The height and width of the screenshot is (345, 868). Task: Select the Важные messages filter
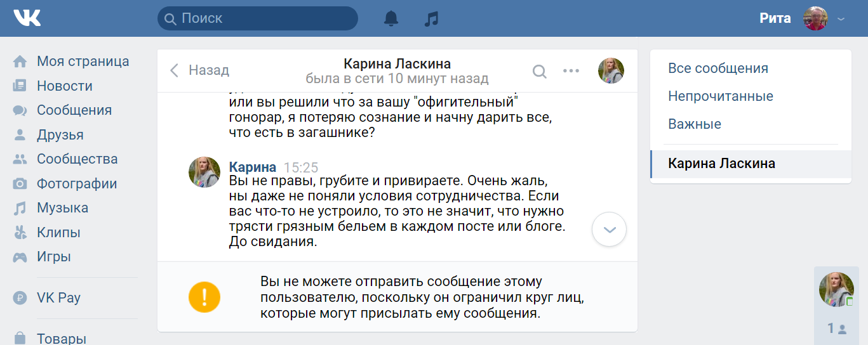pos(695,124)
